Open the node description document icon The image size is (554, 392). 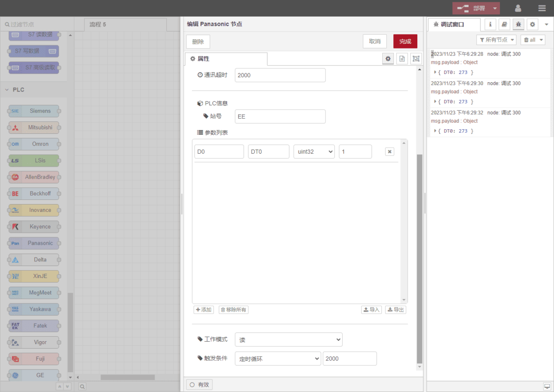pos(402,59)
